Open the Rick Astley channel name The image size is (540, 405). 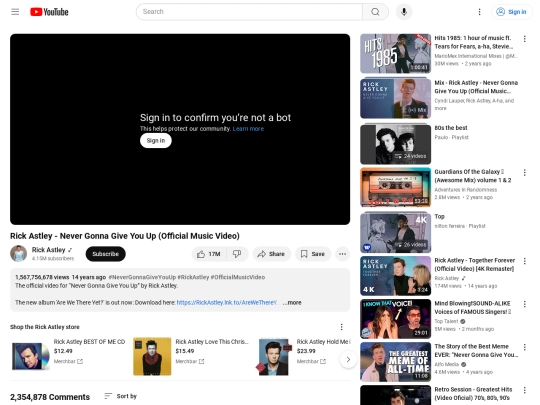point(49,250)
